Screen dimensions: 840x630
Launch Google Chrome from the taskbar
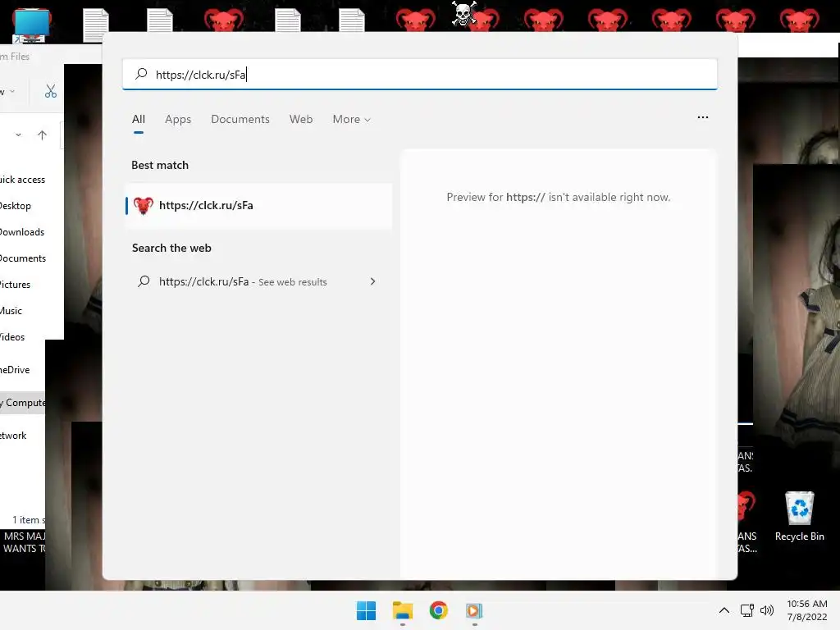[x=438, y=610]
